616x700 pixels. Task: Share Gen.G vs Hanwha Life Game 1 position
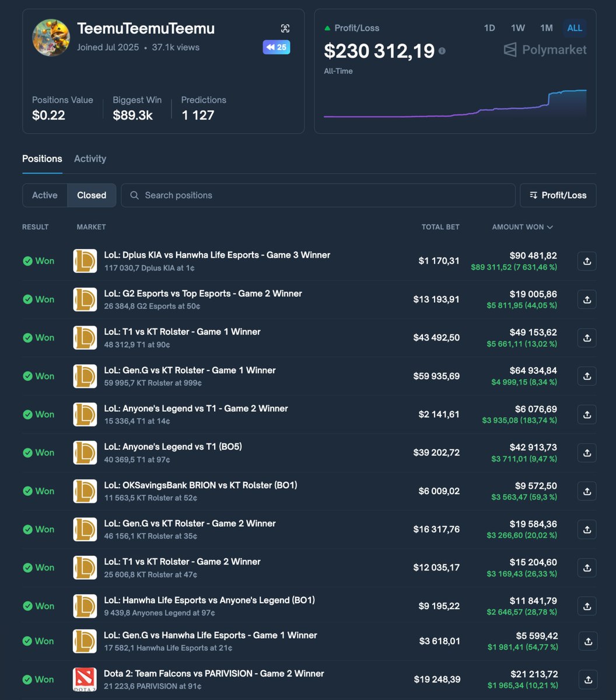pyautogui.click(x=588, y=641)
